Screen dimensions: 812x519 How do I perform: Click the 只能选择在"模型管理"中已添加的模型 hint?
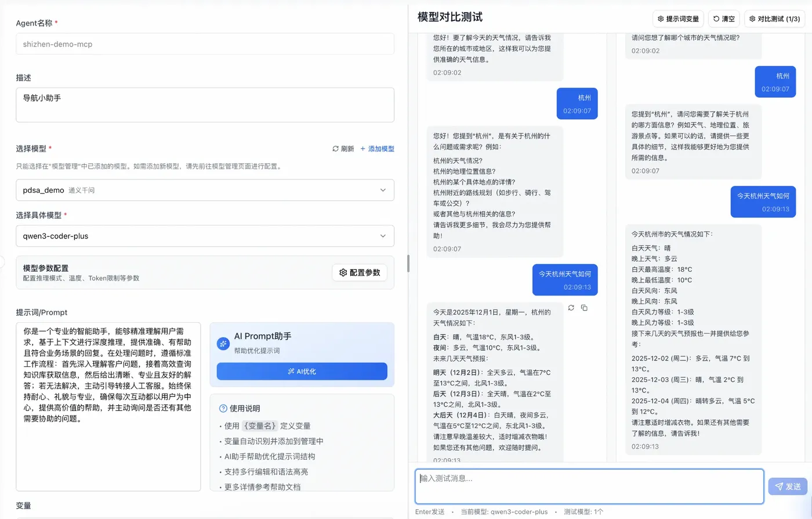pyautogui.click(x=149, y=167)
